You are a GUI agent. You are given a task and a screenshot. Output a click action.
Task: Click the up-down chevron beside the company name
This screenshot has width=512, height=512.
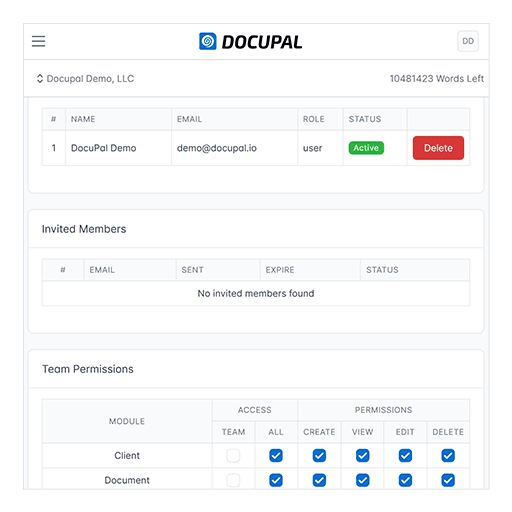pos(40,79)
